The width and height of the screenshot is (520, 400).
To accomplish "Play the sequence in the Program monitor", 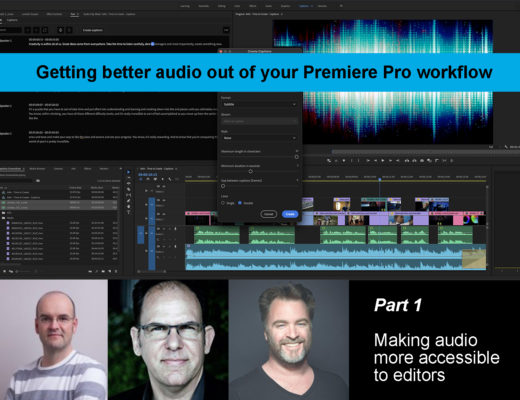I will (x=383, y=161).
